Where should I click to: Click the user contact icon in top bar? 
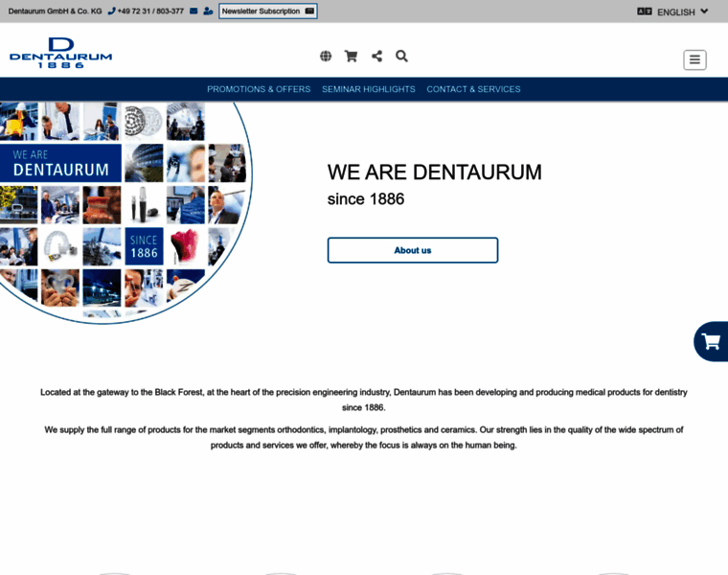(208, 11)
